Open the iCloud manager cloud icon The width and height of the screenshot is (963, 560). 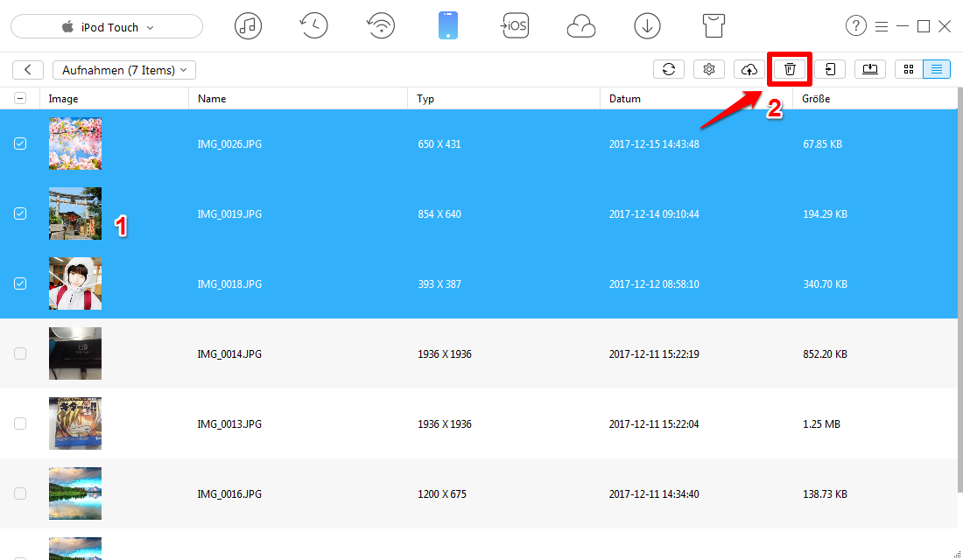(x=581, y=27)
